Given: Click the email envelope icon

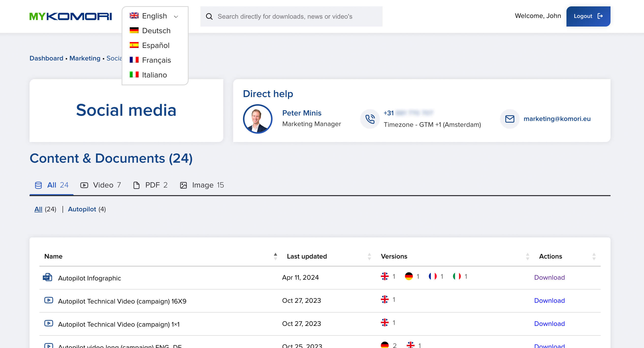Looking at the screenshot, I should pyautogui.click(x=510, y=119).
